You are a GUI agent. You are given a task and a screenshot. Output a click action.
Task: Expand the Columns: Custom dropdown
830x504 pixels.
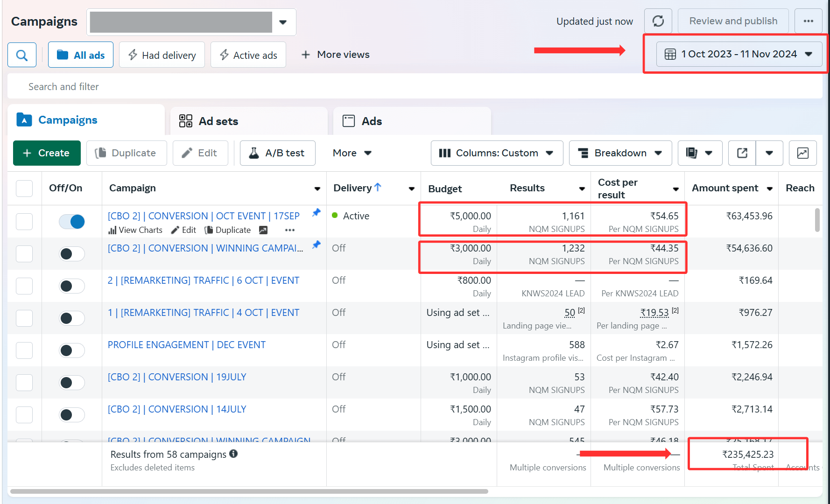496,153
